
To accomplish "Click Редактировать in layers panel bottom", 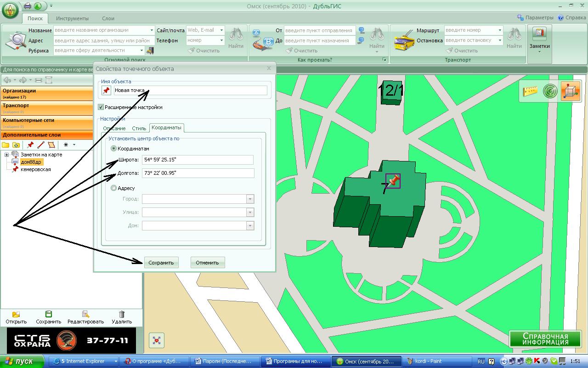I will (x=85, y=317).
